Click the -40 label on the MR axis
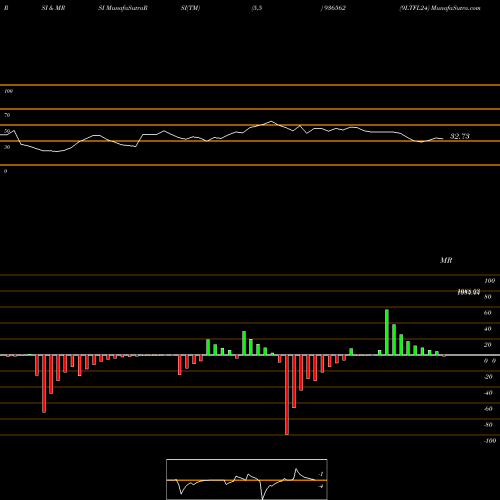 click(488, 393)
